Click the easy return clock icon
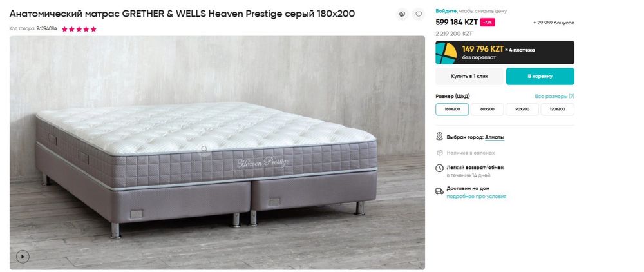 (x=439, y=168)
